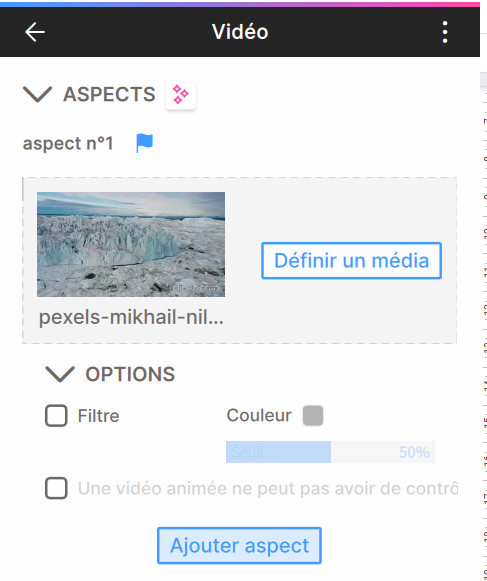This screenshot has height=581, width=487.
Task: Open the three-dot more options menu
Action: click(445, 32)
